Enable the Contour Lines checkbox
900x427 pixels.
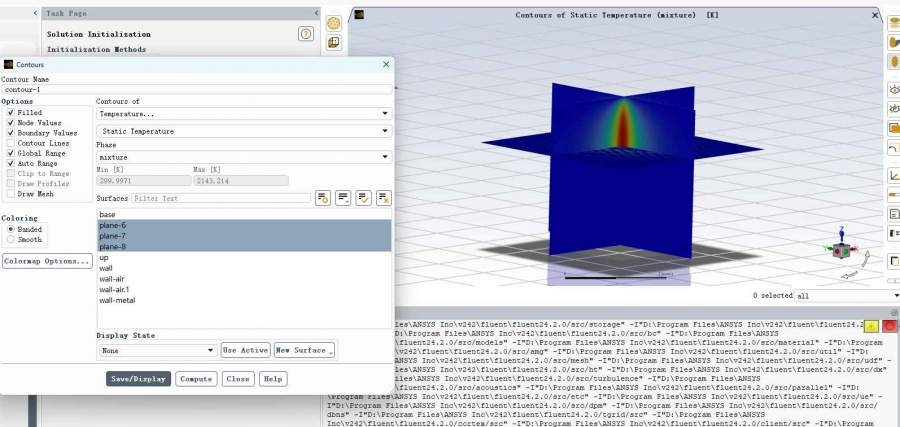[x=11, y=143]
